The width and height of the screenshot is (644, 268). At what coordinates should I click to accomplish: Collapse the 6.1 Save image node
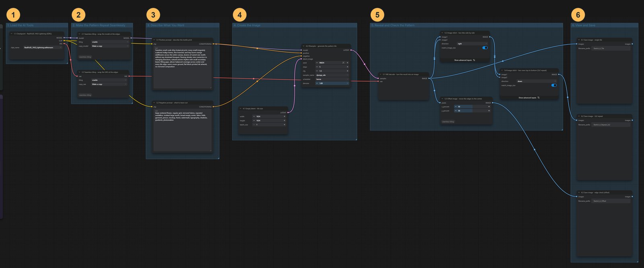pyautogui.click(x=579, y=40)
